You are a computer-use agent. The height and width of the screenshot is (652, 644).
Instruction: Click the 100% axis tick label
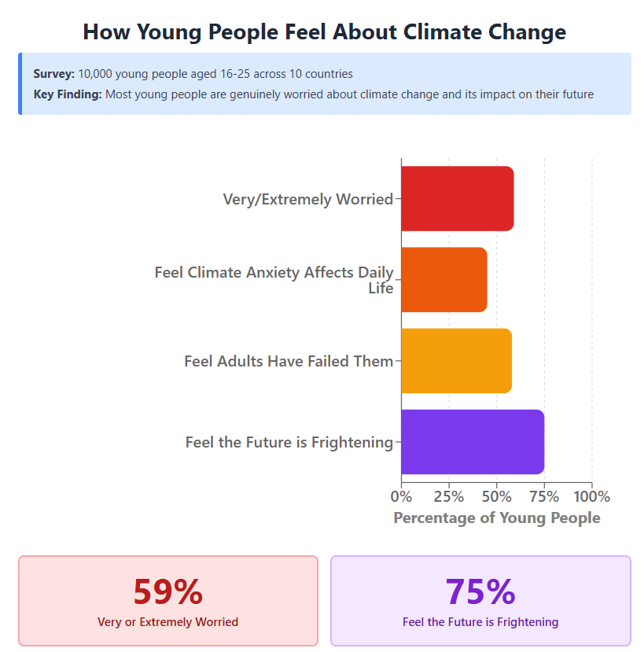coord(592,497)
